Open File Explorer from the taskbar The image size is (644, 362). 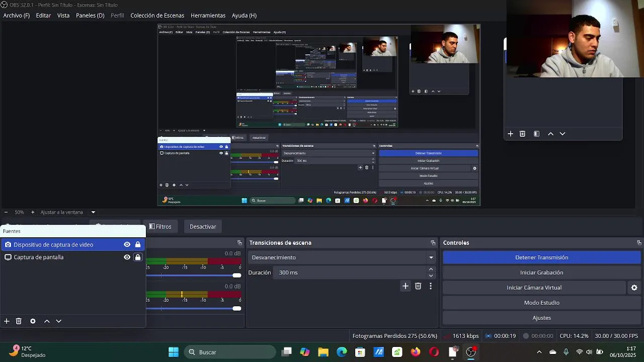(323, 352)
